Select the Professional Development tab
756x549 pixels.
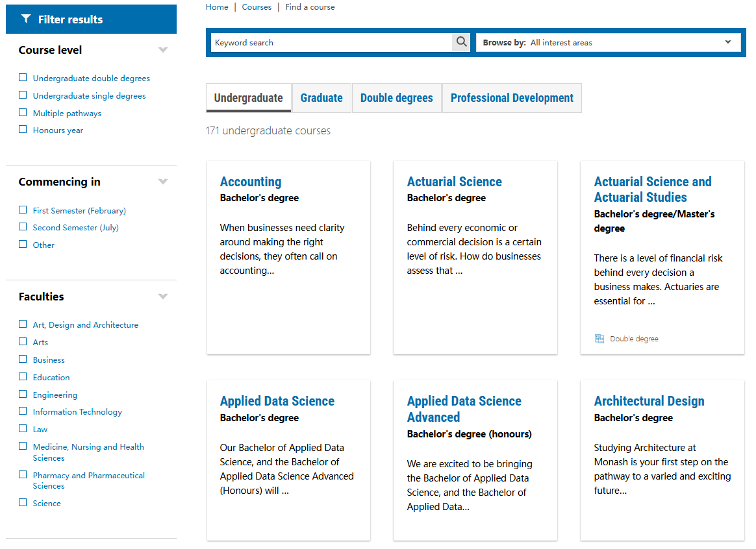click(512, 98)
